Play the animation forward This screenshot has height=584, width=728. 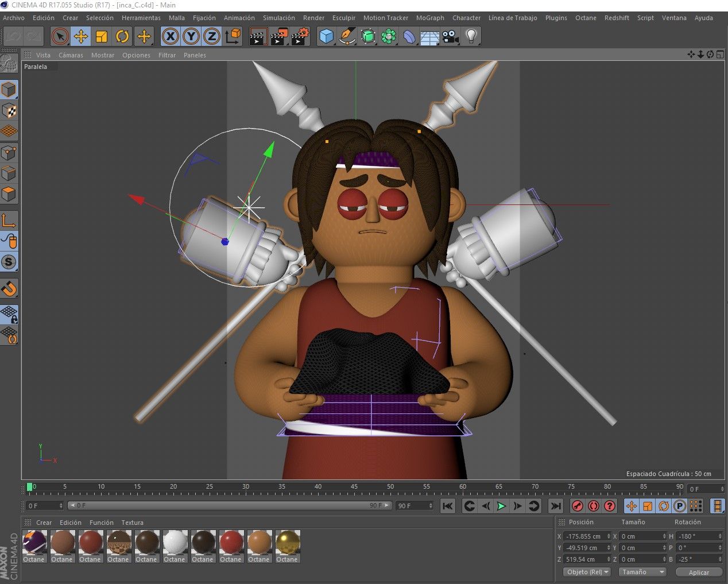point(501,506)
